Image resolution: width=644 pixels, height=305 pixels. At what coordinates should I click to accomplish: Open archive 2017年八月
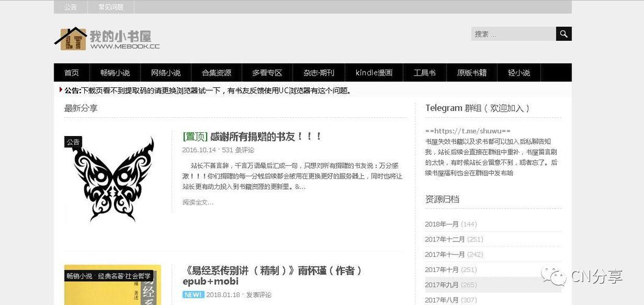(x=442, y=300)
